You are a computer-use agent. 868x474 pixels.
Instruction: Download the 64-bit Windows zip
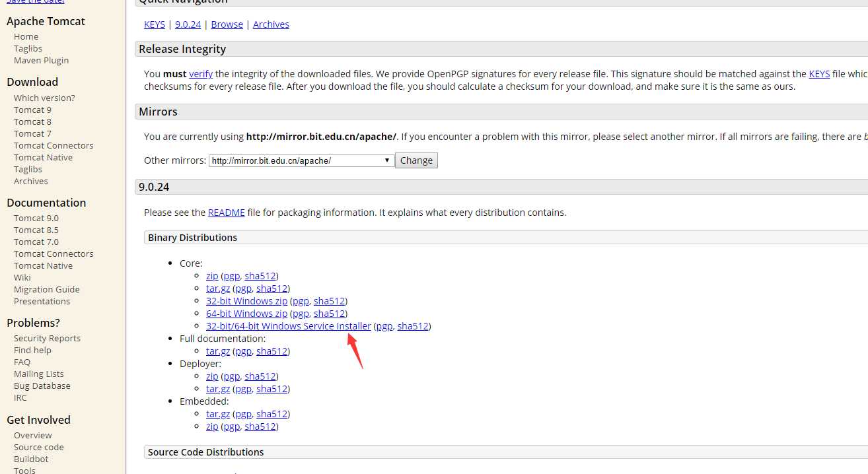[246, 314]
